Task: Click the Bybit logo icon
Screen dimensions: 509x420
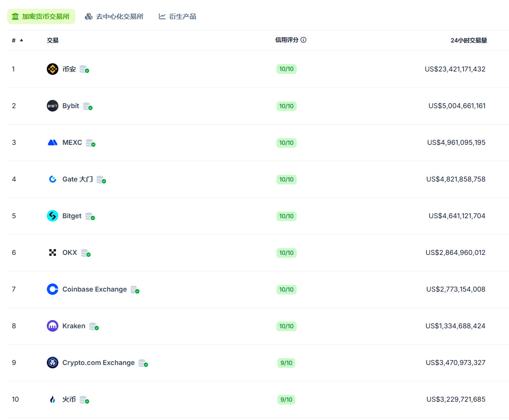Action: [x=53, y=106]
